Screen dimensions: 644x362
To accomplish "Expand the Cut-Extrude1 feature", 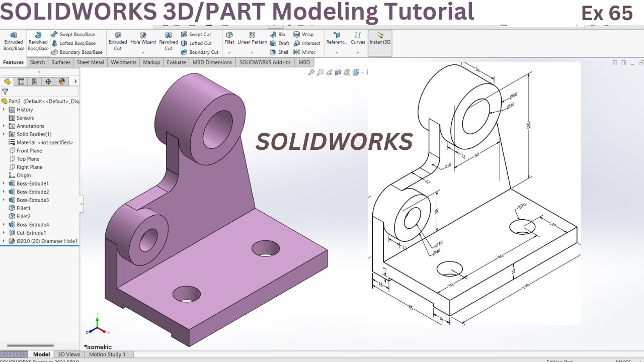I will [4, 233].
